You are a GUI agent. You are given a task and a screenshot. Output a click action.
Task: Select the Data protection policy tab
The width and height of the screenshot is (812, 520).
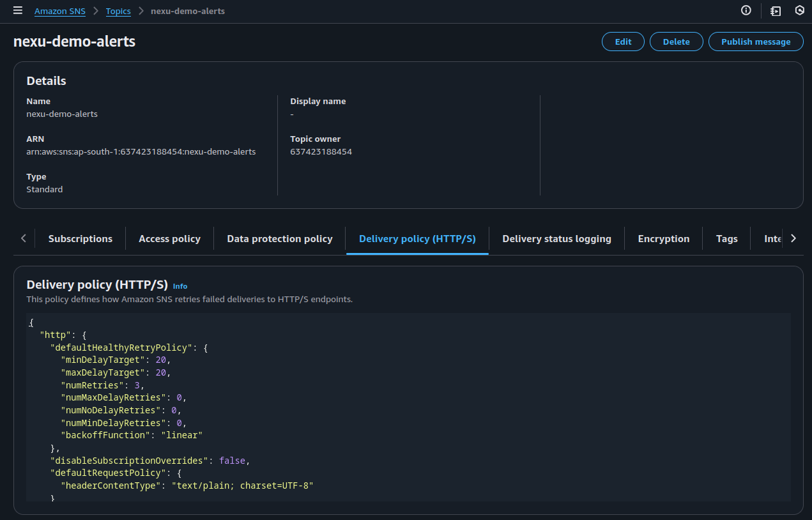[x=280, y=239]
